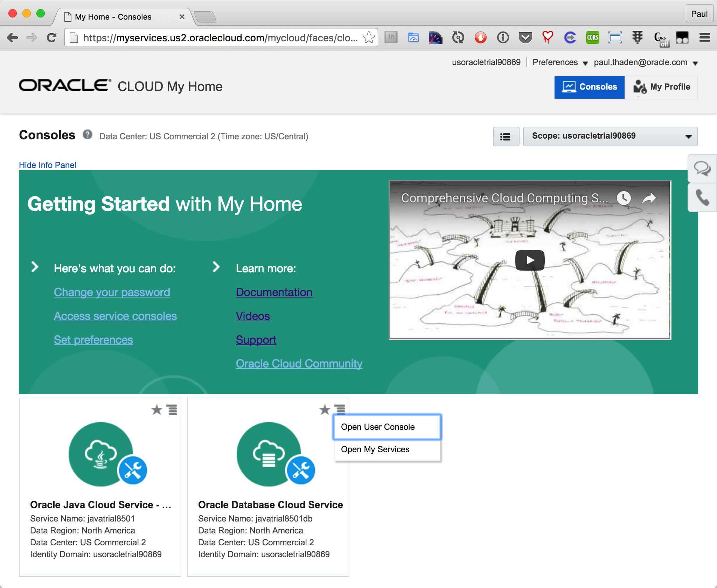This screenshot has height=588, width=717.
Task: Click the Oracle Java Cloud Service title
Action: [x=100, y=505]
